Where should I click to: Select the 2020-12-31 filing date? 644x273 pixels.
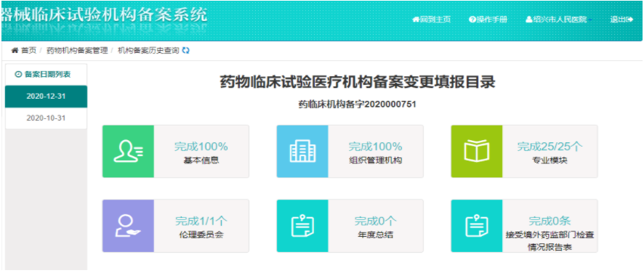pos(46,97)
